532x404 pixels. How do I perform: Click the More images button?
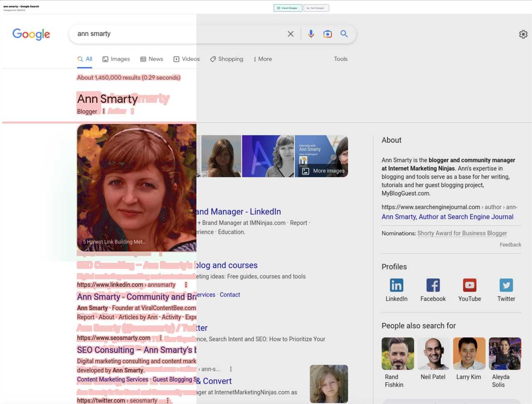[323, 171]
